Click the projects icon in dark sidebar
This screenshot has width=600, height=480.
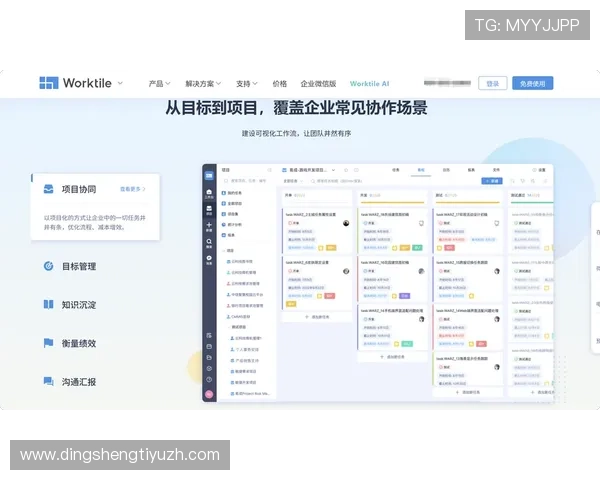pyautogui.click(x=209, y=210)
